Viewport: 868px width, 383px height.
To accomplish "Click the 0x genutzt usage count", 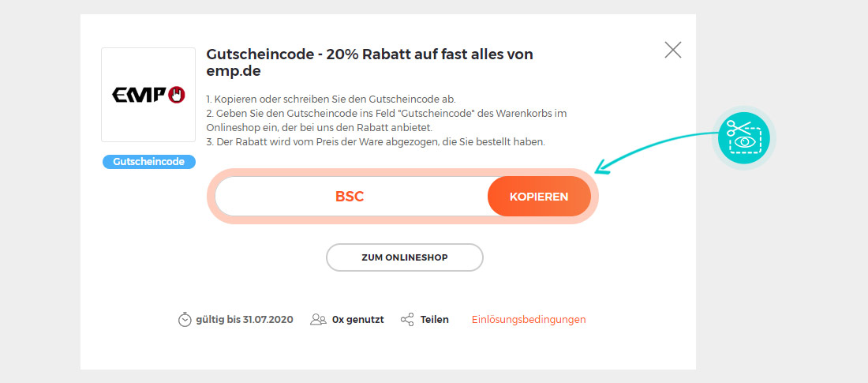I will point(357,320).
